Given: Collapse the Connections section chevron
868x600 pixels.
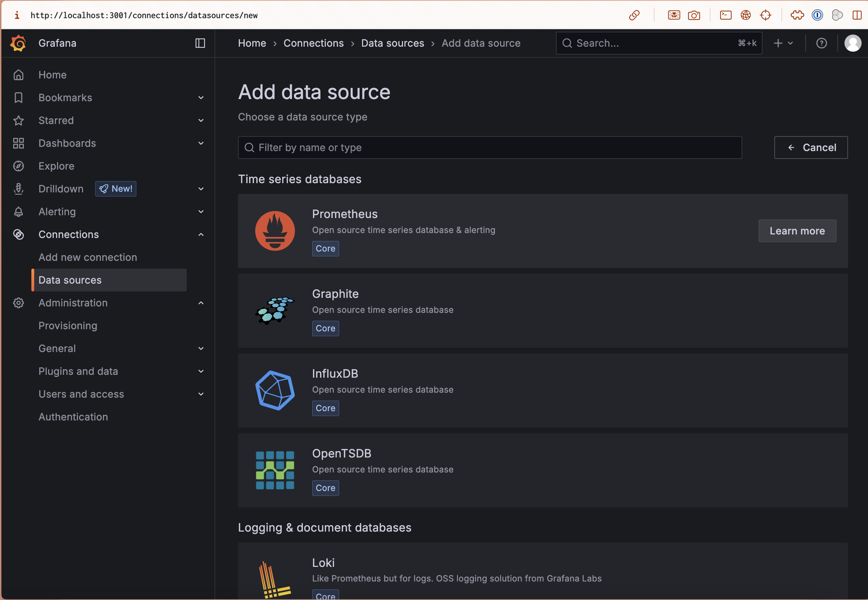Looking at the screenshot, I should 201,234.
